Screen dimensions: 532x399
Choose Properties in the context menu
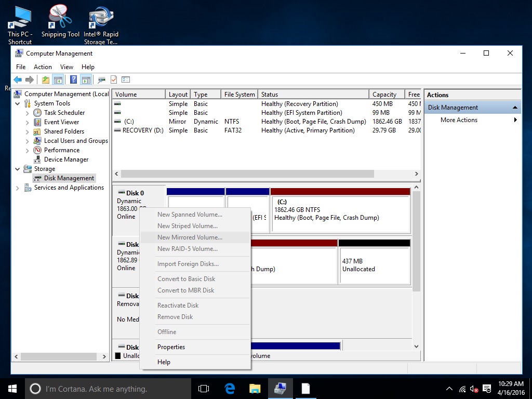pyautogui.click(x=171, y=347)
